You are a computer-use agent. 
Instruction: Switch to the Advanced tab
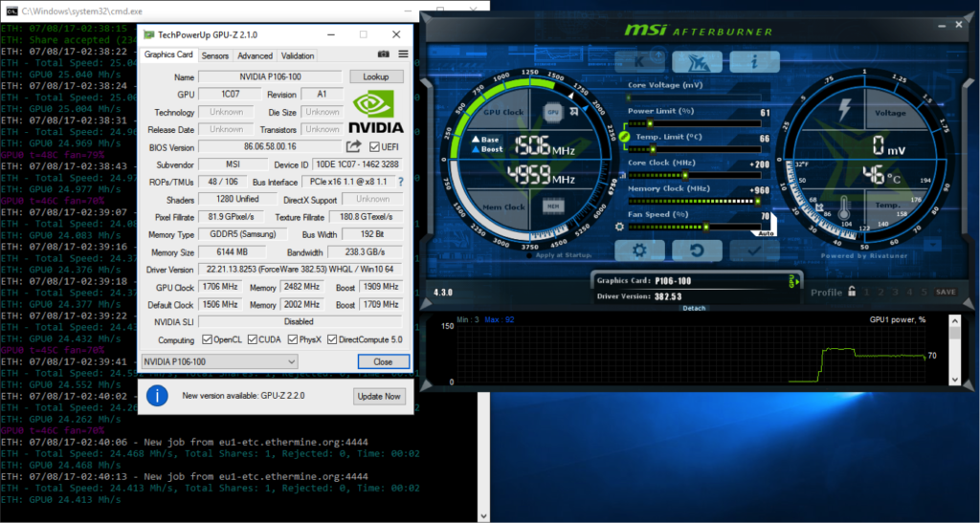[x=255, y=55]
